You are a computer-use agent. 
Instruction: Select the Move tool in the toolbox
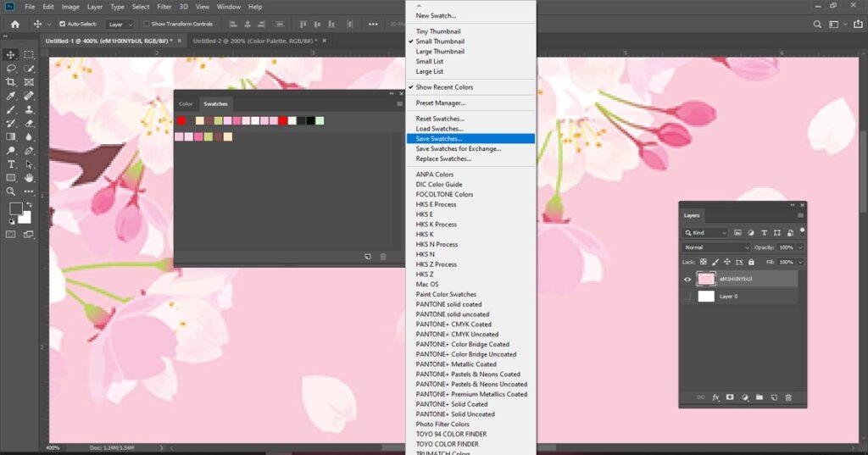coord(10,55)
